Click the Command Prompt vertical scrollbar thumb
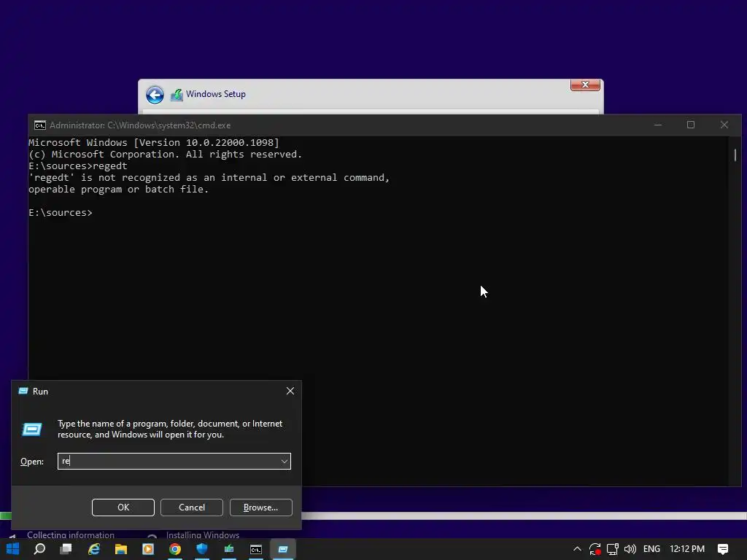Image resolution: width=747 pixels, height=560 pixels. tap(735, 155)
